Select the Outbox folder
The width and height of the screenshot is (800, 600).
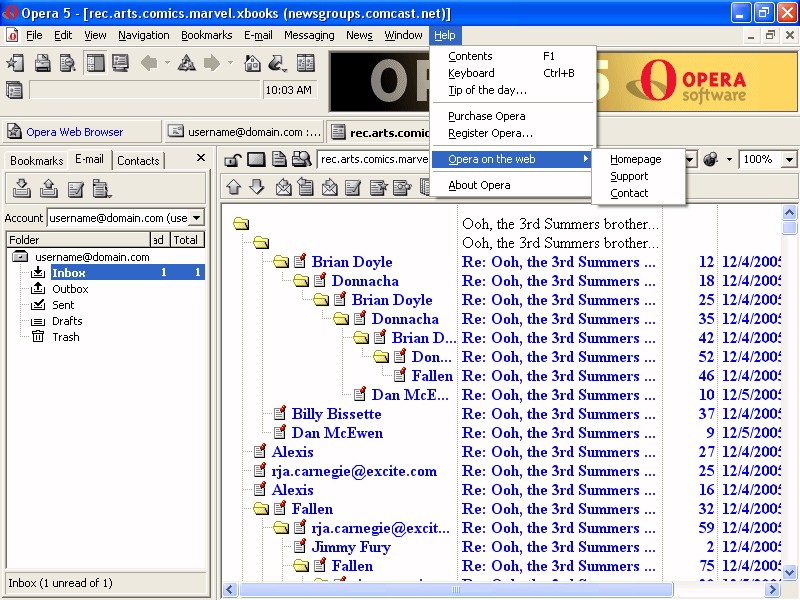70,289
